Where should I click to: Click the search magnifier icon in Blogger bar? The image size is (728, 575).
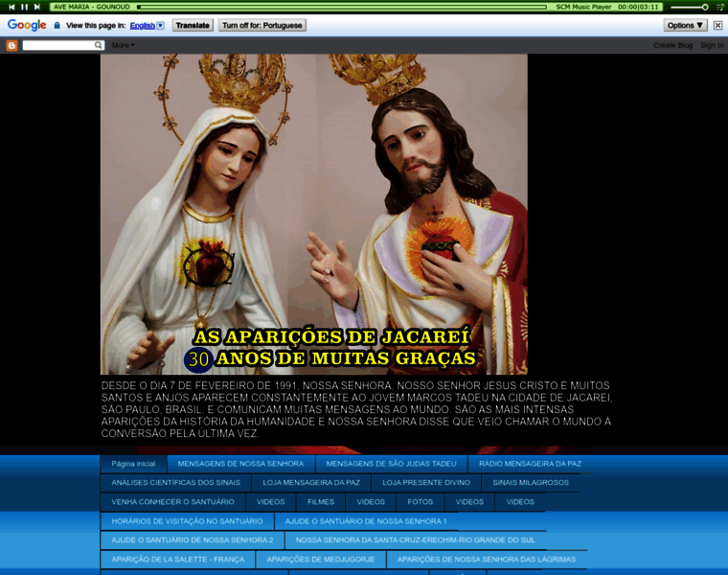pos(99,45)
